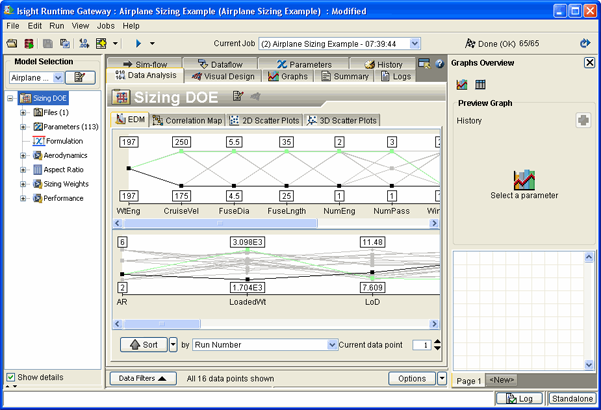Open the 3D Scatter Plots tab
The image size is (601, 410).
[342, 120]
